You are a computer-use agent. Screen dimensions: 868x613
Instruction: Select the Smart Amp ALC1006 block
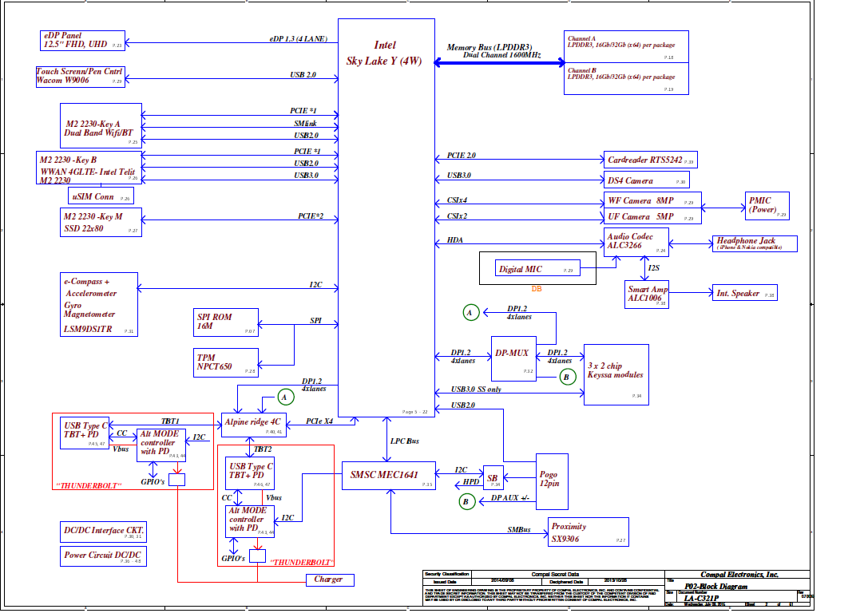[647, 295]
